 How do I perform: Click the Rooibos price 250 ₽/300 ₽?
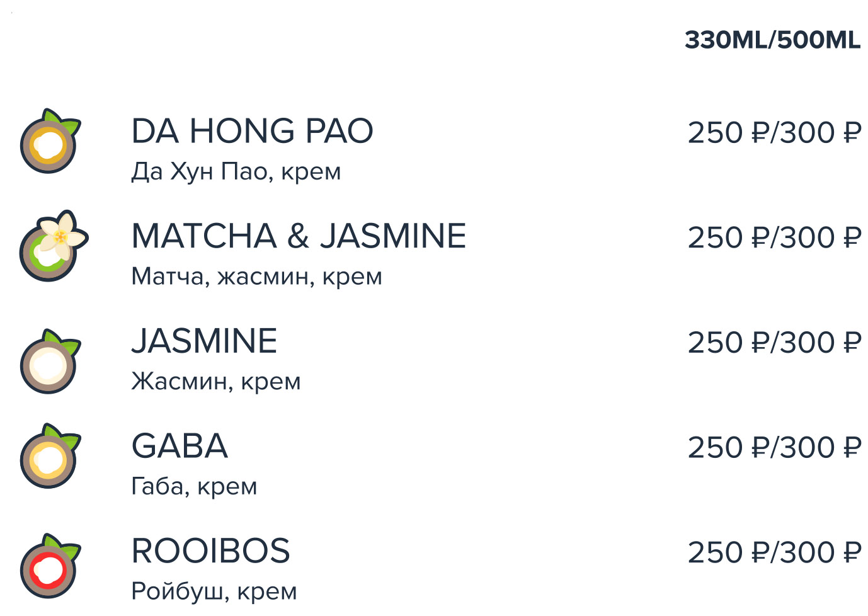(x=775, y=553)
